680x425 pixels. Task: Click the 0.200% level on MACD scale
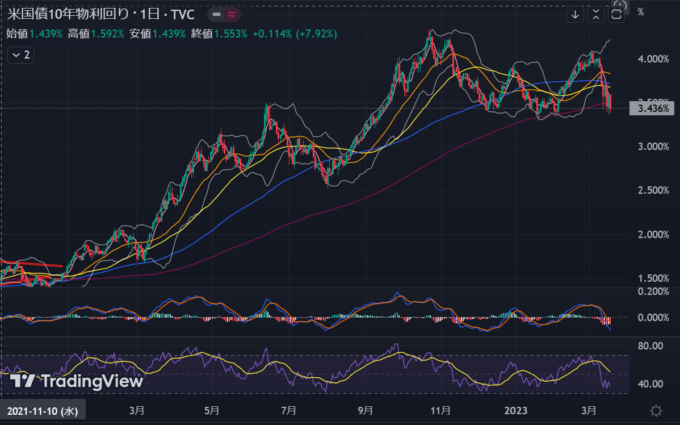click(652, 291)
